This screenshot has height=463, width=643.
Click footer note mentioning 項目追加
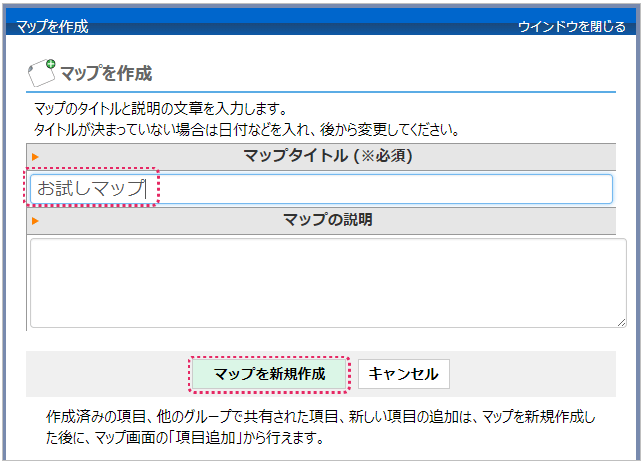coord(185,437)
